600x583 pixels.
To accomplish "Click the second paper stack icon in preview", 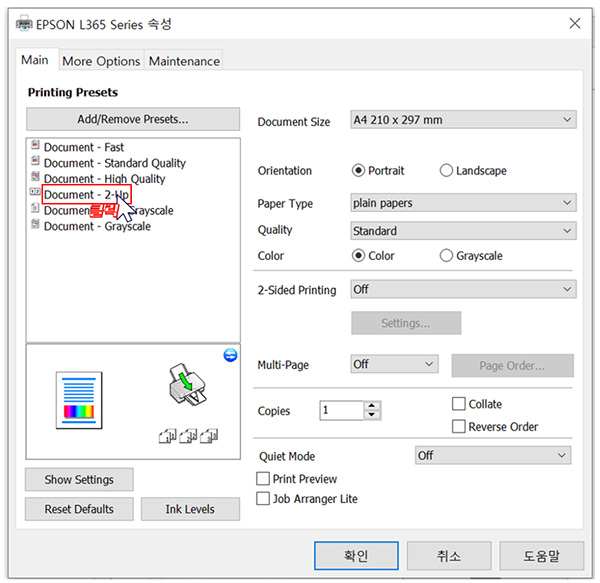I will (188, 436).
